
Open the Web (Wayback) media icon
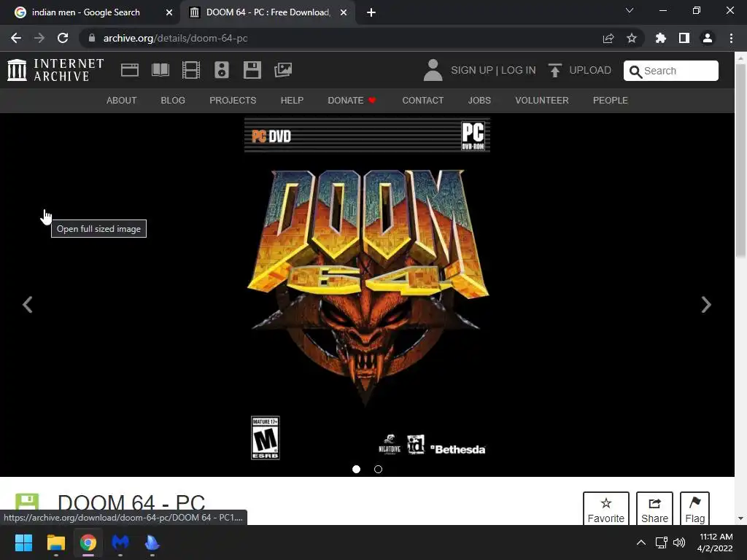(130, 70)
